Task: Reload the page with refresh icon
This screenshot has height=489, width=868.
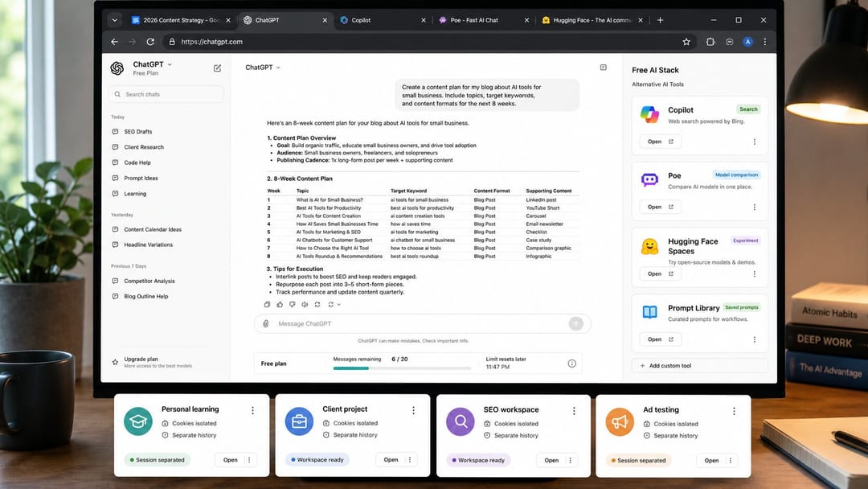Action: tap(150, 42)
